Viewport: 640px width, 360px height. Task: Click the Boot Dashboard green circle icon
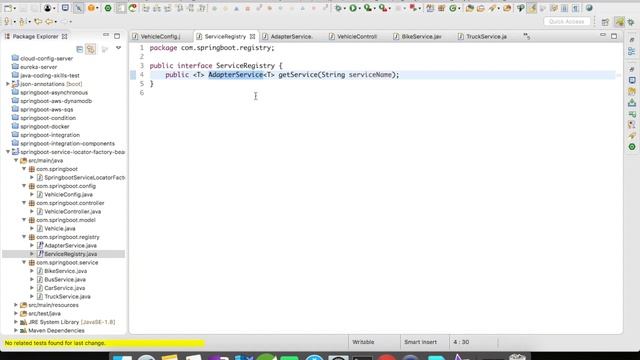pos(108,8)
